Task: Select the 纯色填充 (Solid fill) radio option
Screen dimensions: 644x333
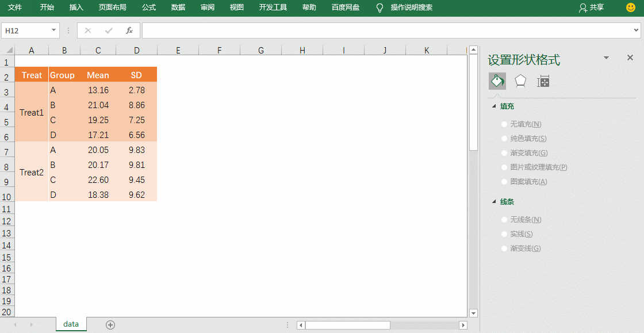Action: [504, 139]
